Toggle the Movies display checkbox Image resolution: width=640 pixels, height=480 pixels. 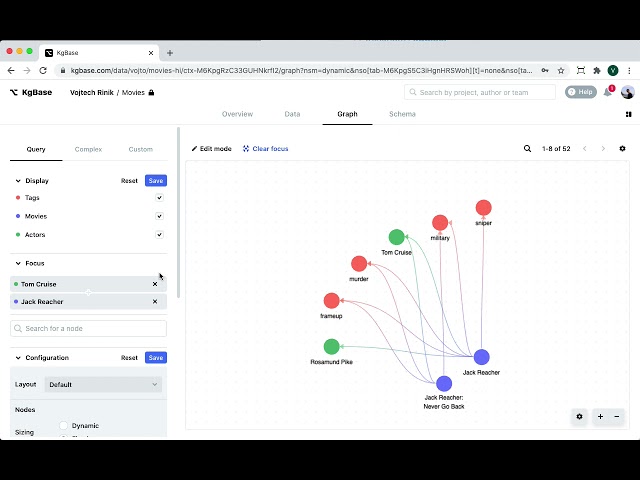[160, 216]
